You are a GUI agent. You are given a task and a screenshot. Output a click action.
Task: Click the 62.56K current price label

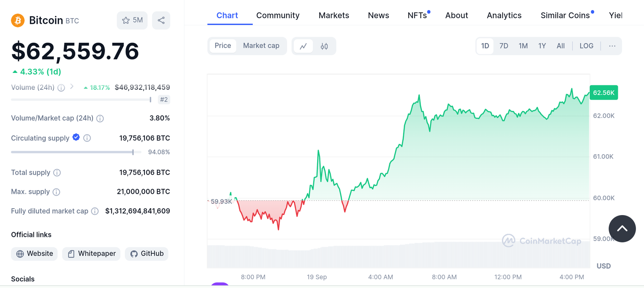pos(604,93)
